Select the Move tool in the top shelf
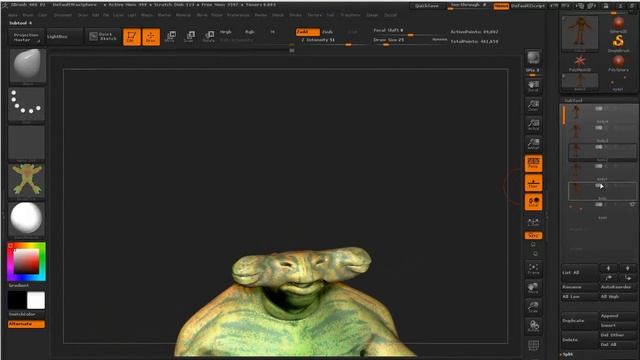The width and height of the screenshot is (640, 360). click(170, 37)
